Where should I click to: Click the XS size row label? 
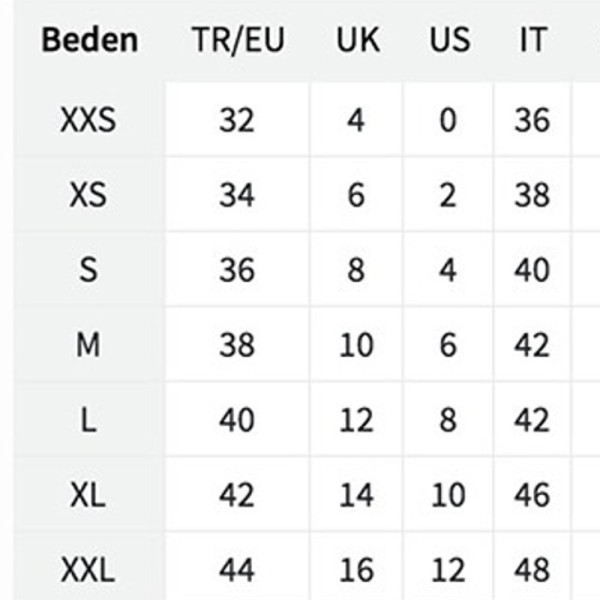pos(88,195)
